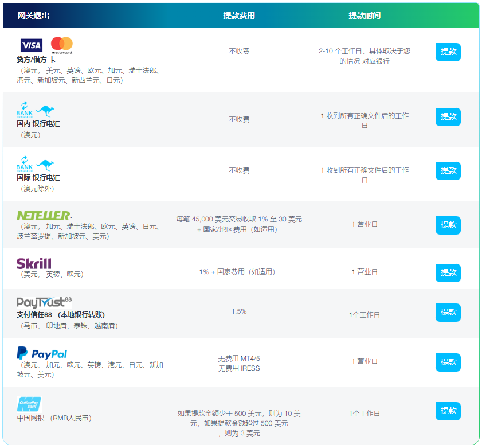Click the 2-10 个工作日 withdrawal time
Screen dimensions: 482x448
(365, 56)
